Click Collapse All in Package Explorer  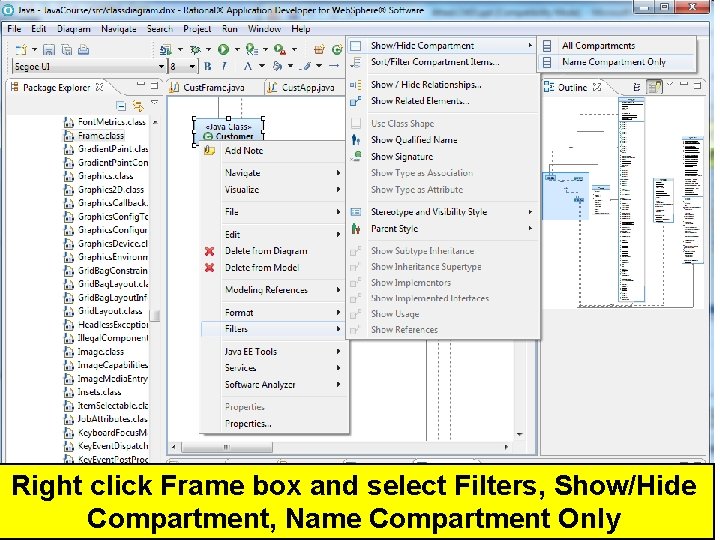pos(121,106)
